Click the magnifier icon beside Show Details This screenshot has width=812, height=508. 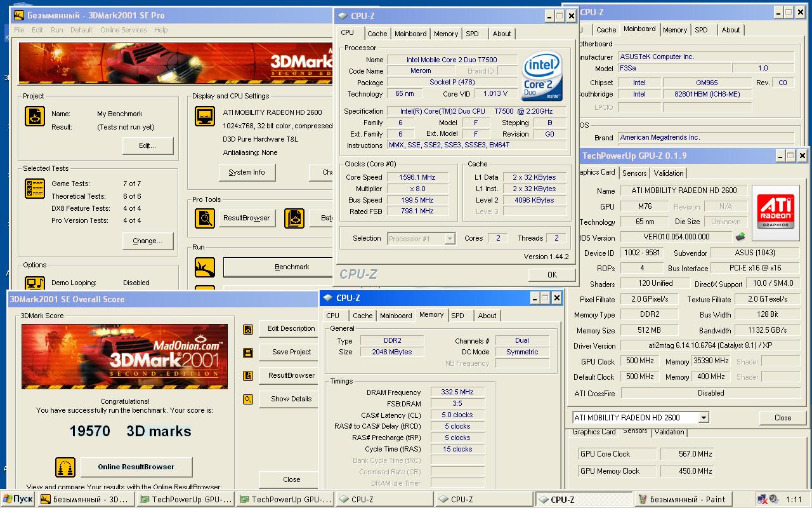click(x=248, y=399)
